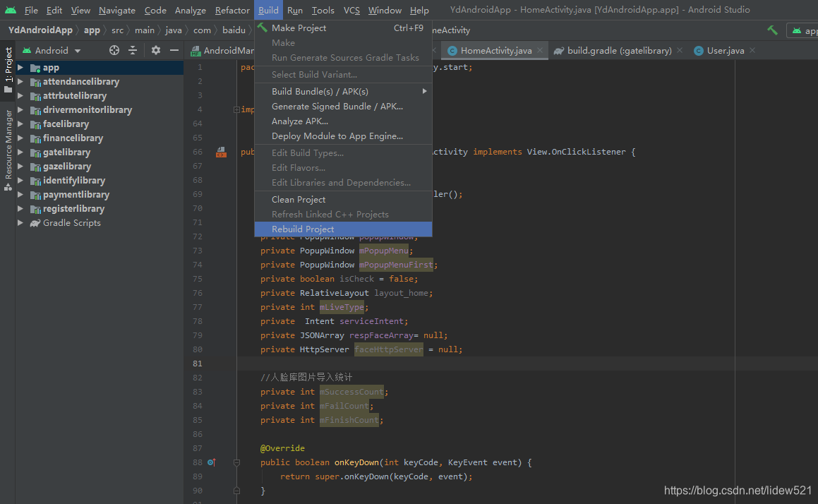This screenshot has height=504, width=818.
Task: Open the Navigate menu
Action: pos(117,10)
